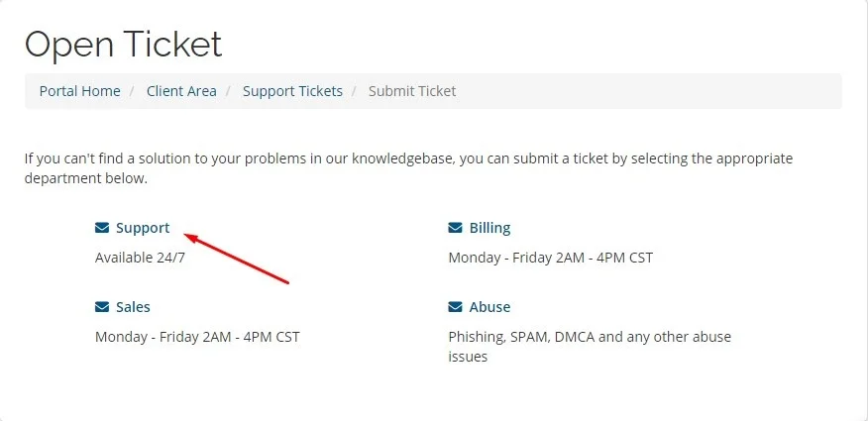The width and height of the screenshot is (868, 421).
Task: Click the Open Ticket page heading
Action: [123, 44]
